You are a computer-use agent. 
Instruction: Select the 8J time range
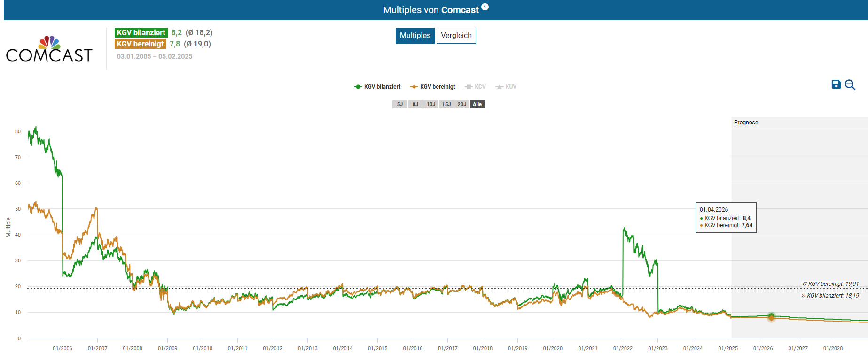[x=415, y=104]
